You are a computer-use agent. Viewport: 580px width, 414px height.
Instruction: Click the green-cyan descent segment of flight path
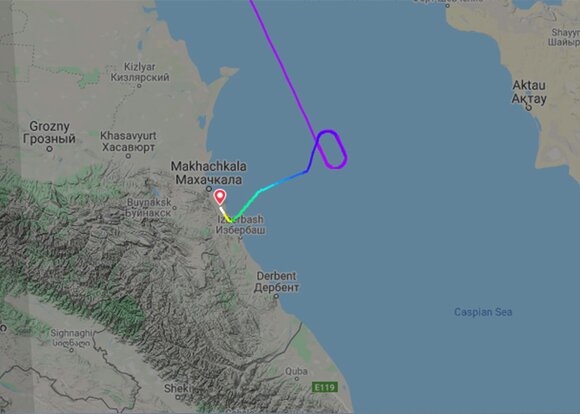pyautogui.click(x=248, y=204)
